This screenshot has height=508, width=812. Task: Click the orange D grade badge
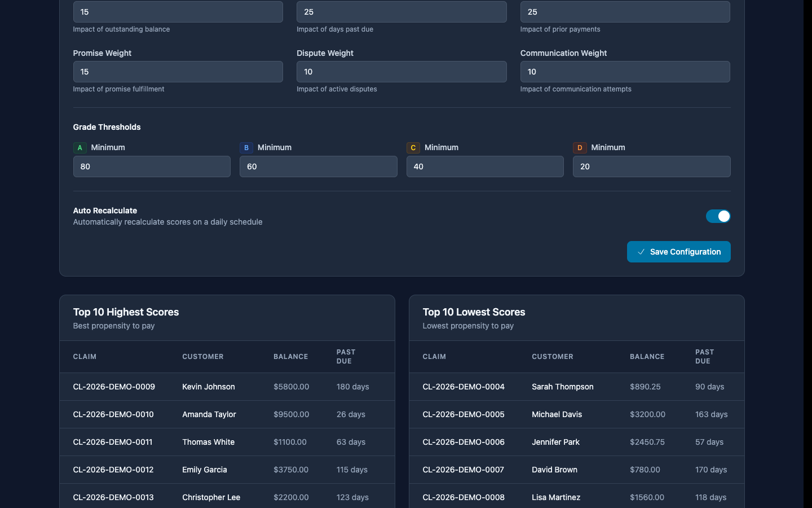pos(580,148)
